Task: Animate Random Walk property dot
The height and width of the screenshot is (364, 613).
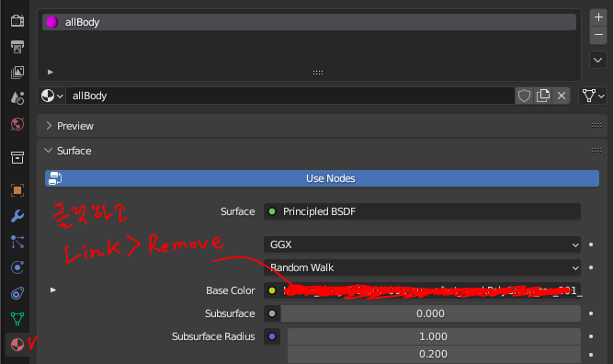Action: tap(591, 267)
